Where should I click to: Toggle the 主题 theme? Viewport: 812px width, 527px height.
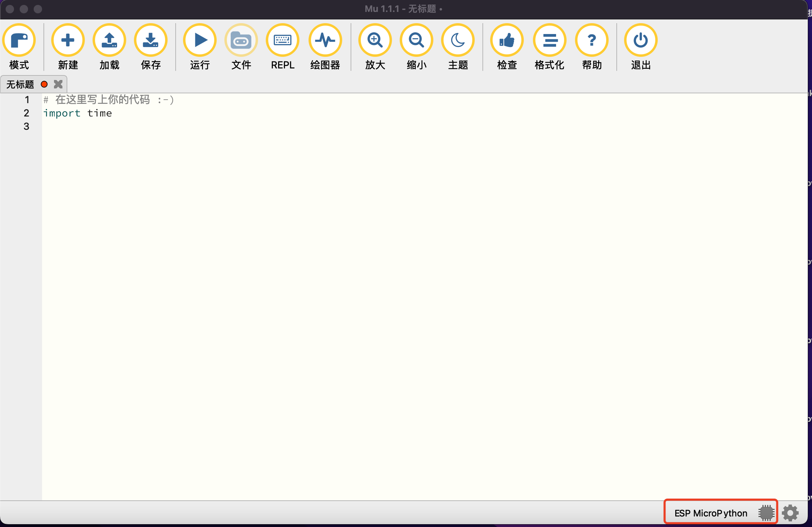point(458,46)
